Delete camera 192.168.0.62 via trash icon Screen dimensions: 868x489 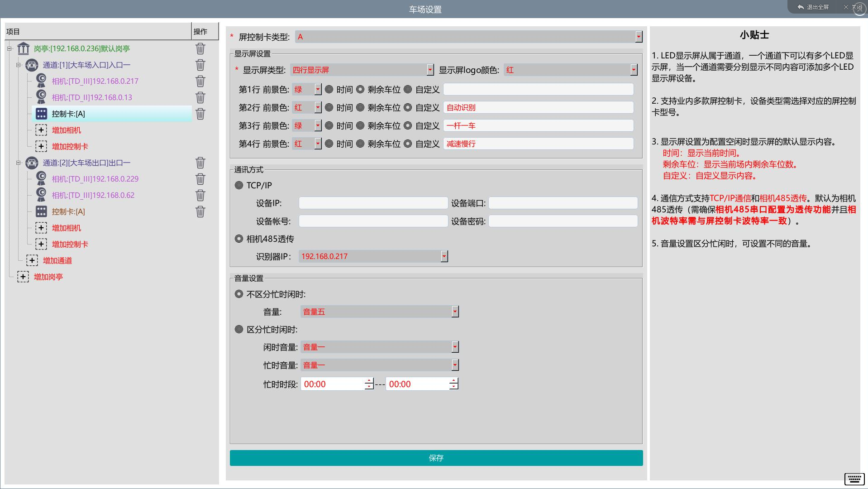click(200, 195)
